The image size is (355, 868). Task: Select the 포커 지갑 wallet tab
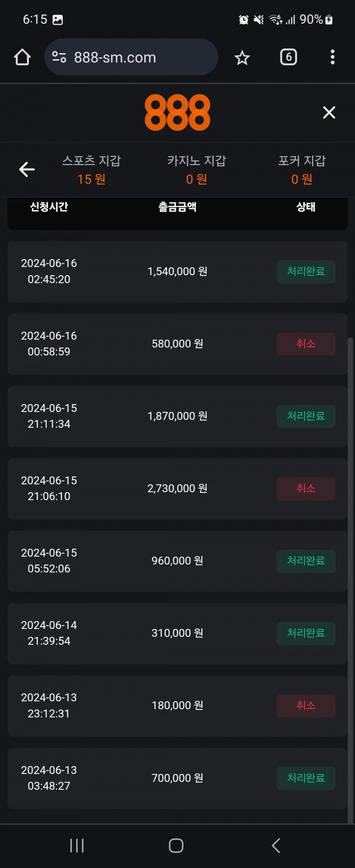302,170
